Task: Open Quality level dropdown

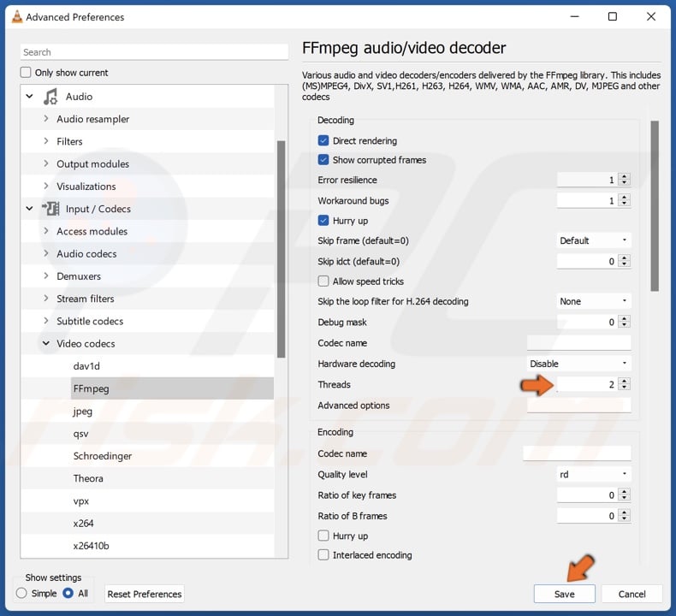Action: pos(594,475)
